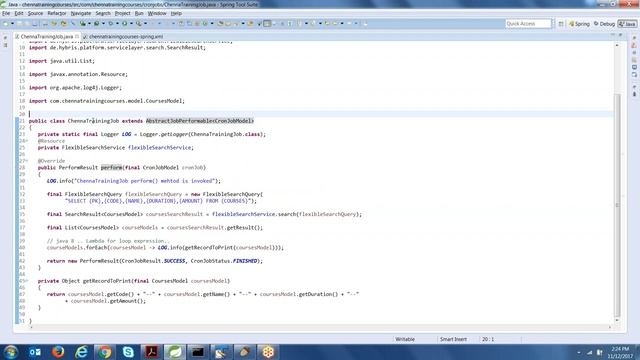
Task: Open the Project menu
Action: tap(122, 13)
